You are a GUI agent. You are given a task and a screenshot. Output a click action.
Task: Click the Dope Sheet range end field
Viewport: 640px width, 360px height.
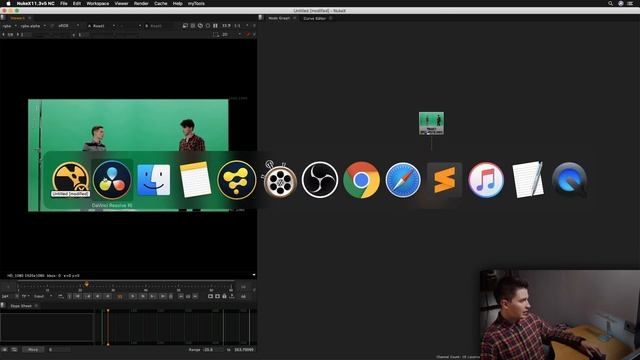click(244, 350)
